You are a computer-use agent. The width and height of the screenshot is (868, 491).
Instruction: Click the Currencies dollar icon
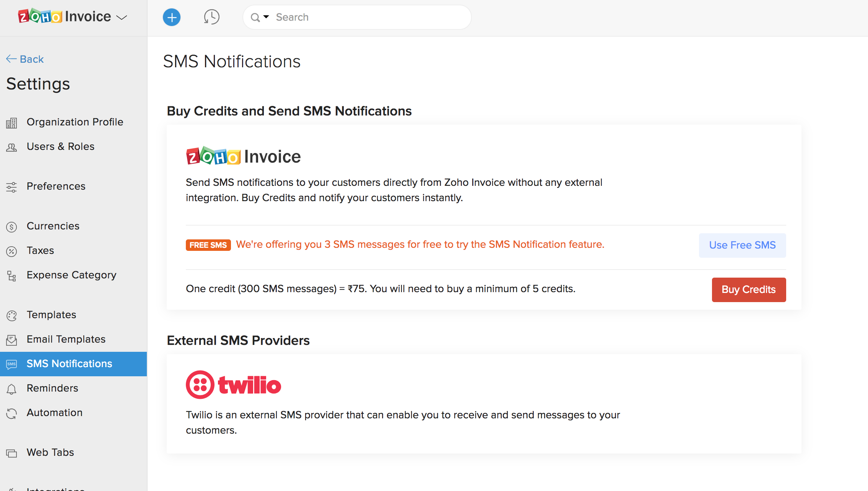[x=11, y=226]
